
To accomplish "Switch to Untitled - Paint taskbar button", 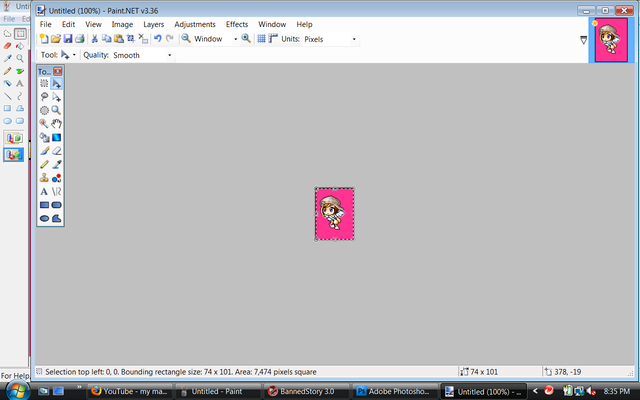I will click(x=218, y=391).
